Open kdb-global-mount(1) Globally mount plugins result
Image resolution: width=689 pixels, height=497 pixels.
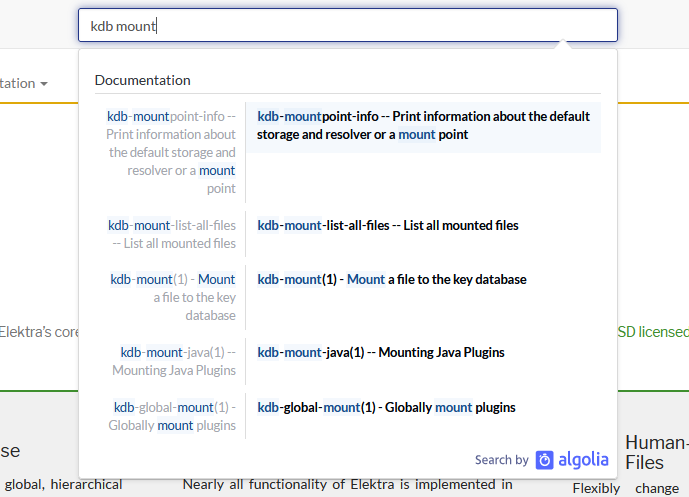pyautogui.click(x=386, y=407)
